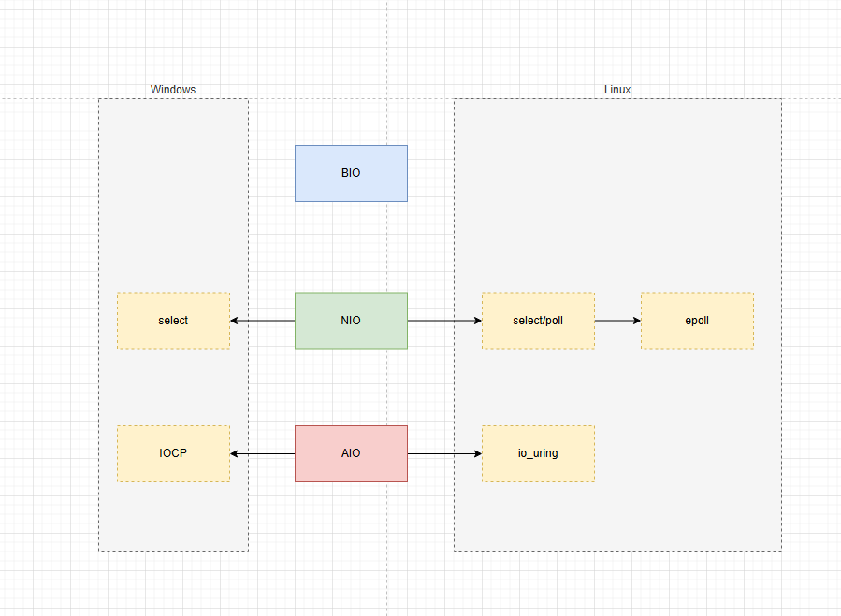Click the io_uring box

[538, 453]
